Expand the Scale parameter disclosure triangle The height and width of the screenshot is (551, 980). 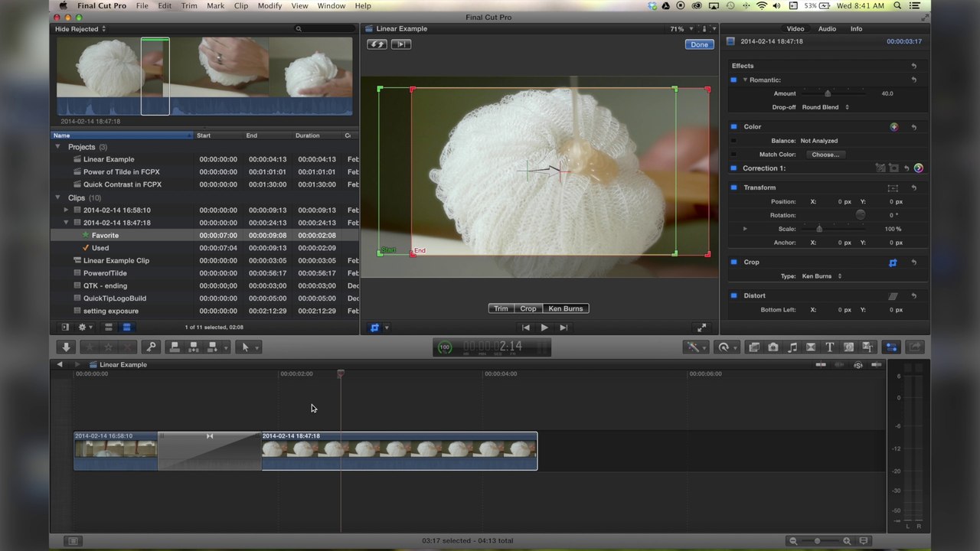click(744, 229)
